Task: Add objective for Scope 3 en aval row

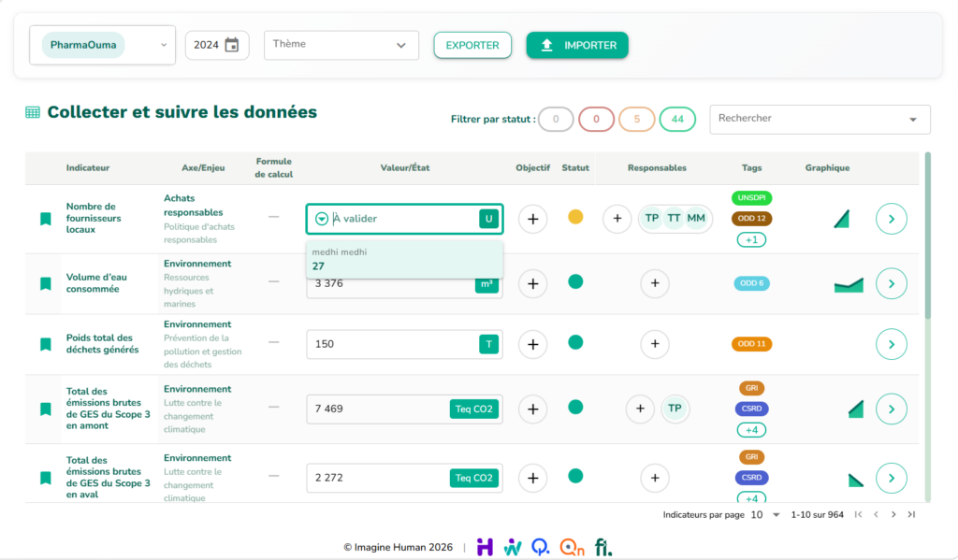Action: [x=532, y=478]
